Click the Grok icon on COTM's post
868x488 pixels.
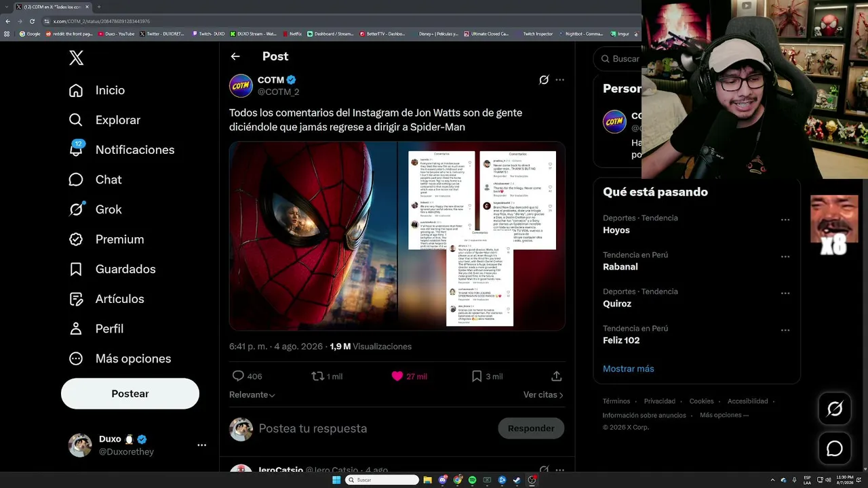coord(544,80)
